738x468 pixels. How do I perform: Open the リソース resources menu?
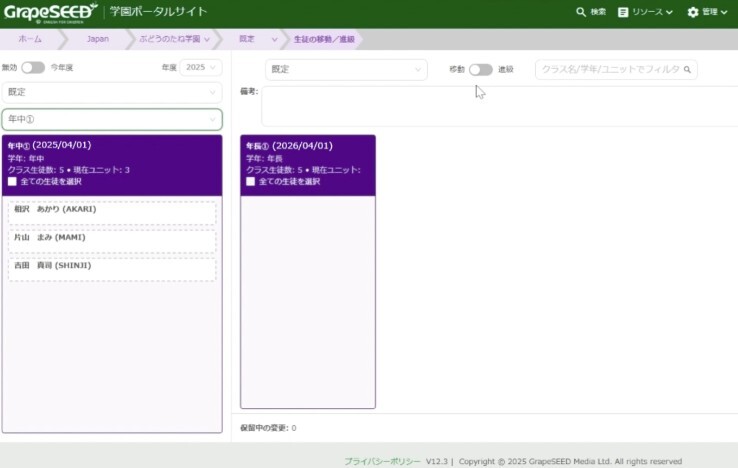(x=645, y=12)
